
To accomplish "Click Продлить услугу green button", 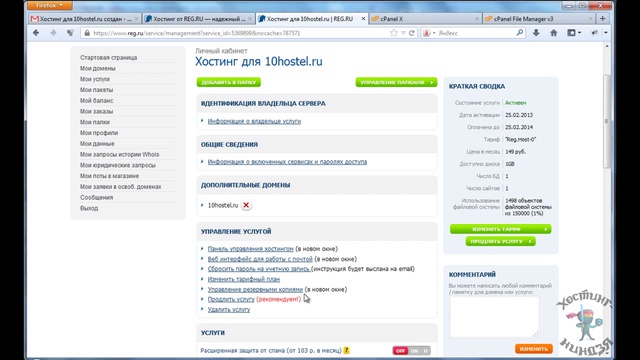I will click(x=500, y=241).
